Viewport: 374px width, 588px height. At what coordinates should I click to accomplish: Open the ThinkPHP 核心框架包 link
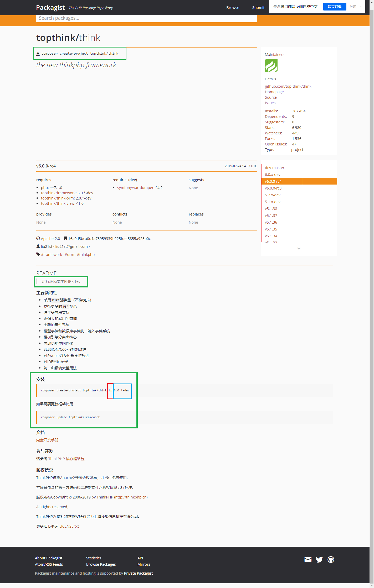pos(66,459)
